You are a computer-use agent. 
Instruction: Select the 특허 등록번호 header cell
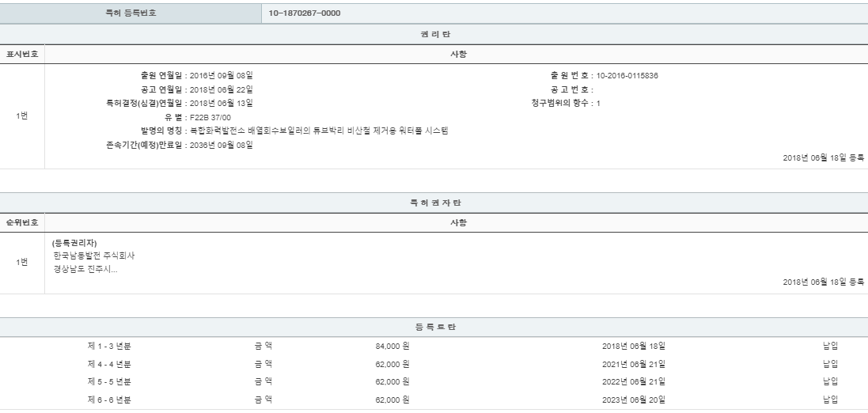(131, 13)
